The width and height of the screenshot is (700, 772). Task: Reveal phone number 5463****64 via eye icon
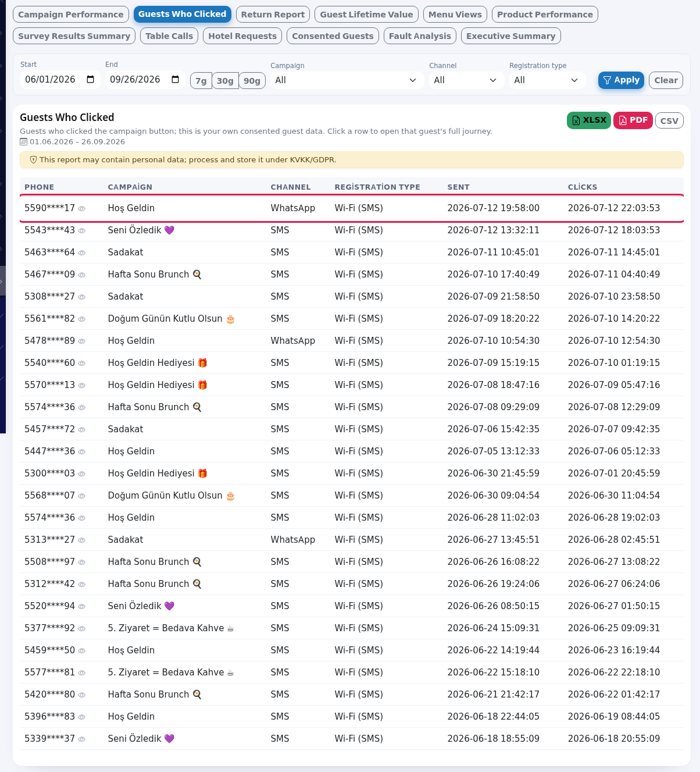[x=82, y=253]
